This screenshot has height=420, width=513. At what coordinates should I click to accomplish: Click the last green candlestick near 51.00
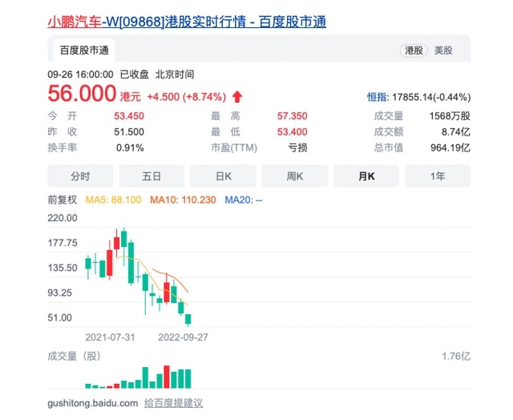[x=188, y=319]
